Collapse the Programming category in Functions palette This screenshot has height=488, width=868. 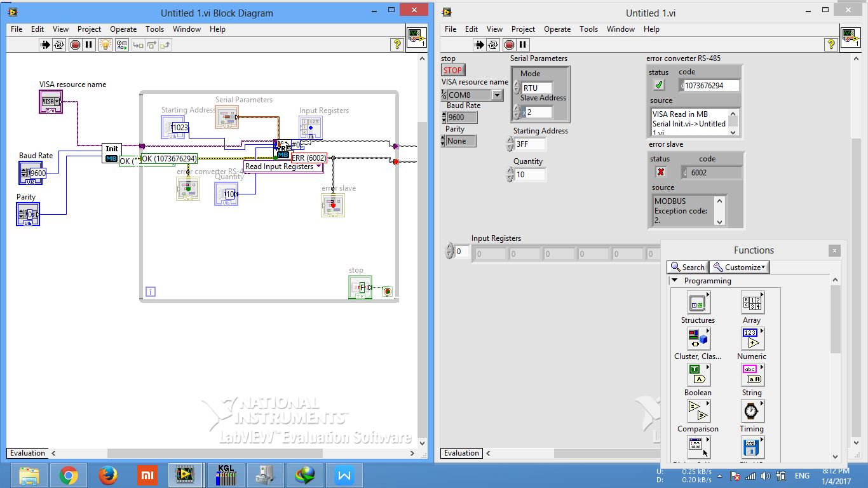(675, 281)
